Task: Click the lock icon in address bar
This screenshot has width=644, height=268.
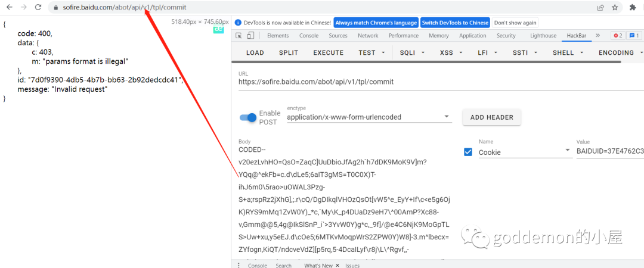Action: pyautogui.click(x=56, y=7)
